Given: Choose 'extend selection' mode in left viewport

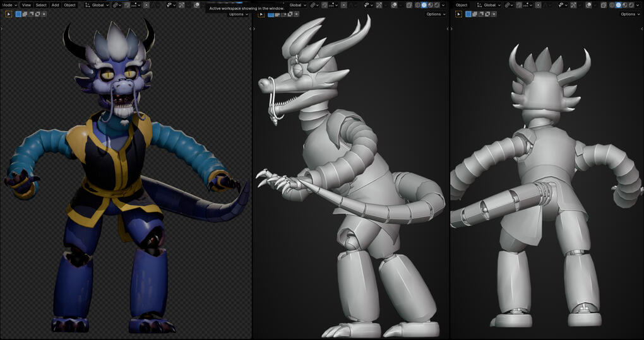Looking at the screenshot, I should point(24,14).
